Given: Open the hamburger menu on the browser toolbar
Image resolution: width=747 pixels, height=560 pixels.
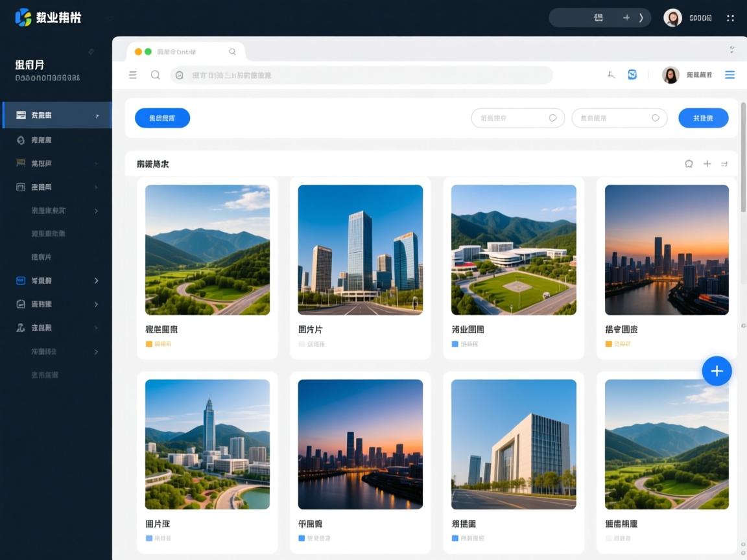Looking at the screenshot, I should (132, 75).
